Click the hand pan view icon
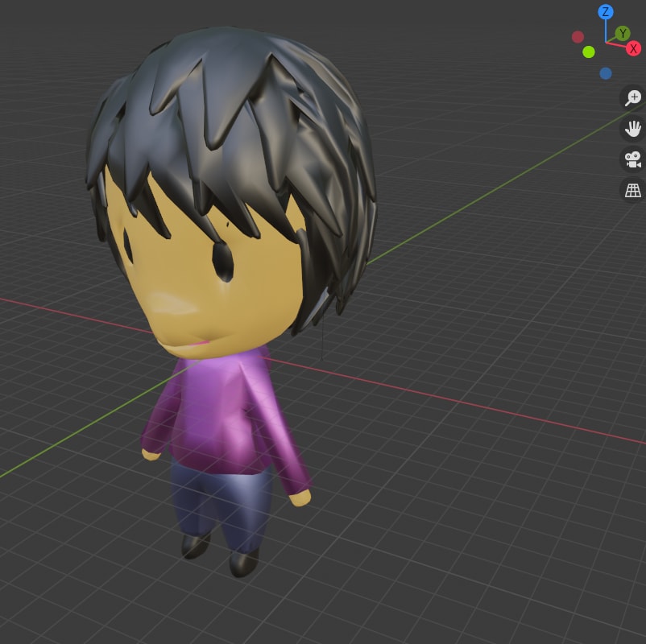This screenshot has height=644, width=646. [633, 129]
